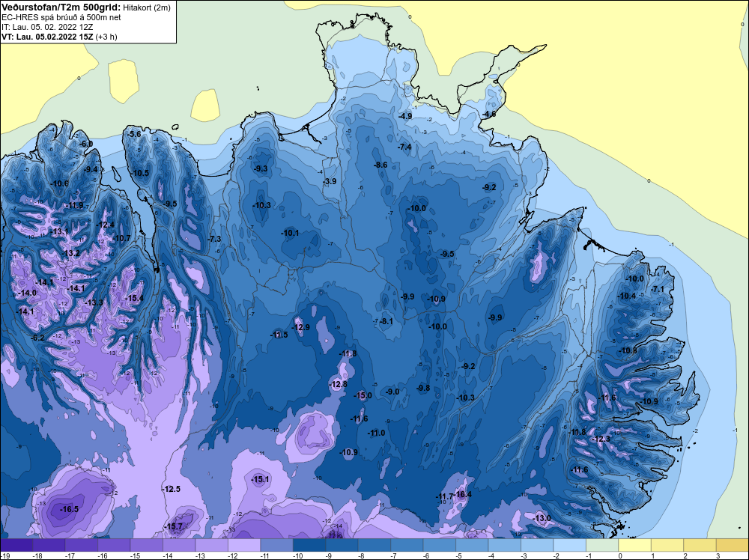Image resolution: width=749 pixels, height=560 pixels.
Task: Click the -11.9 temperature label
Action: pyautogui.click(x=74, y=205)
